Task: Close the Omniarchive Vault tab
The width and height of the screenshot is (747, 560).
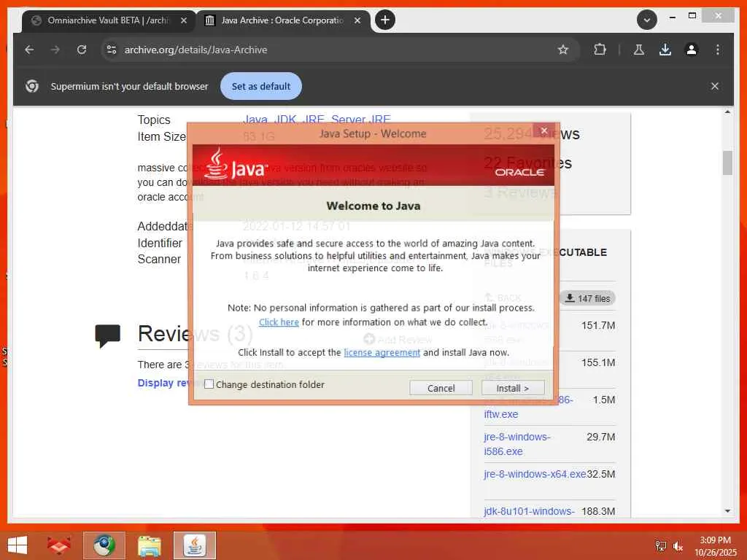Action: tap(183, 20)
